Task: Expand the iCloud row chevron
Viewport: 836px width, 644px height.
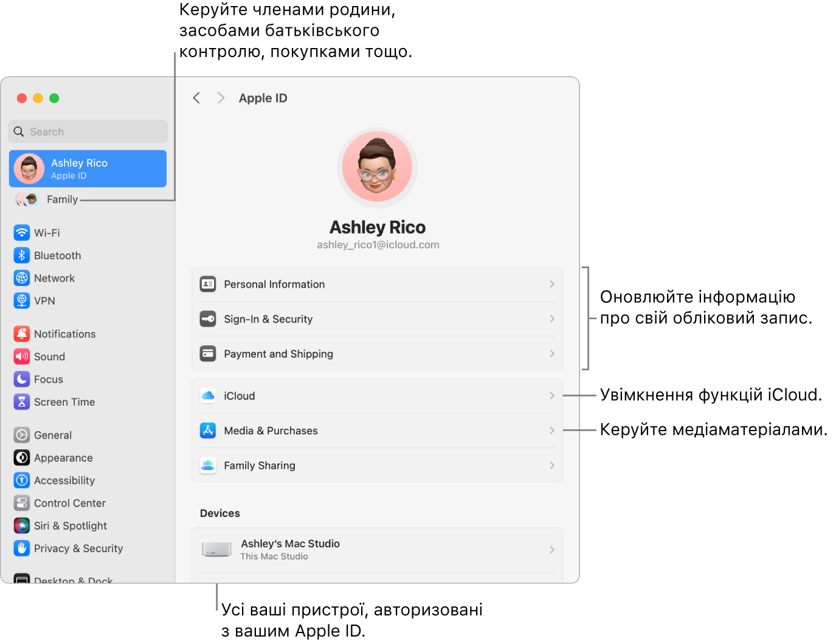Action: [552, 396]
